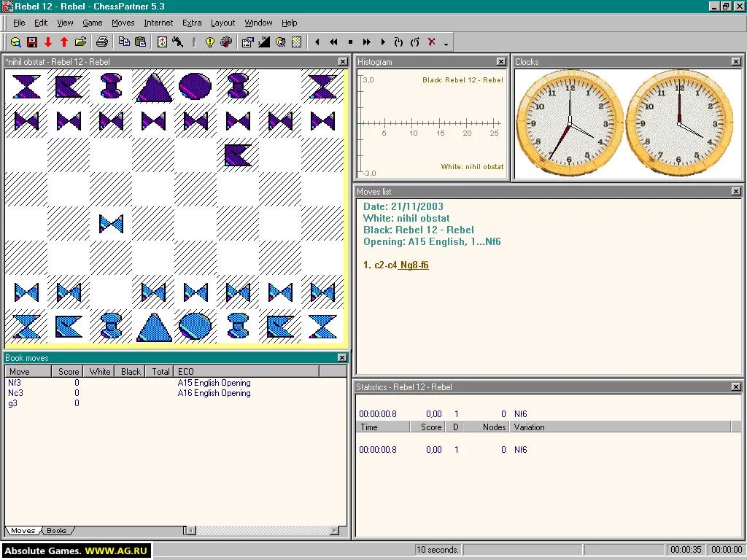Fast forward with double-right arrows

366,42
